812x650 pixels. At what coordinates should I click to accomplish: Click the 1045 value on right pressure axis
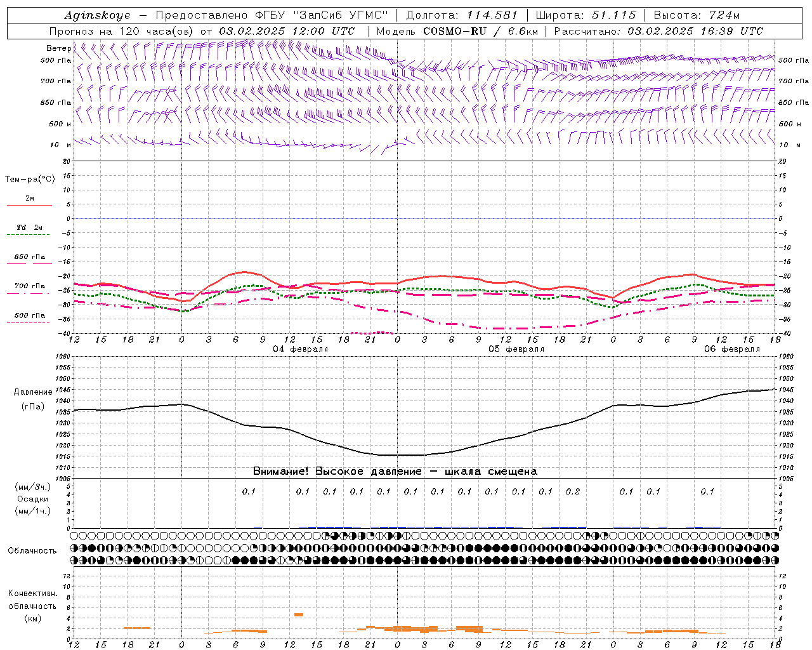coord(786,390)
